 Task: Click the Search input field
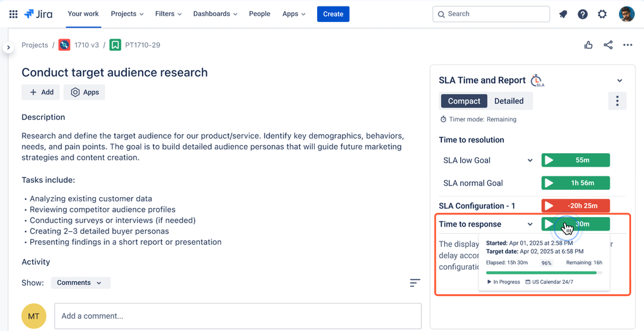click(x=491, y=14)
